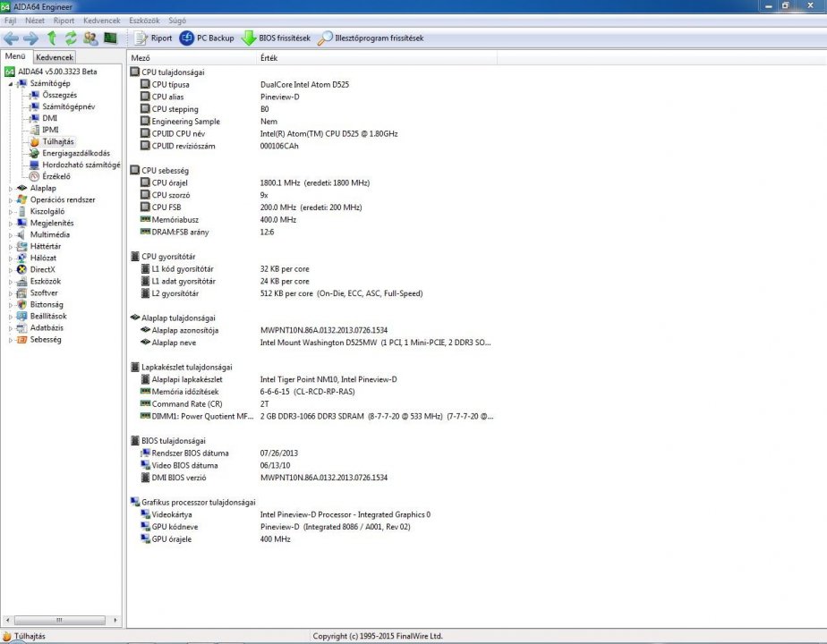Select AIDA64 v5.00.3323 Beta root node
Viewport: 827px width, 644px height.
tap(57, 72)
